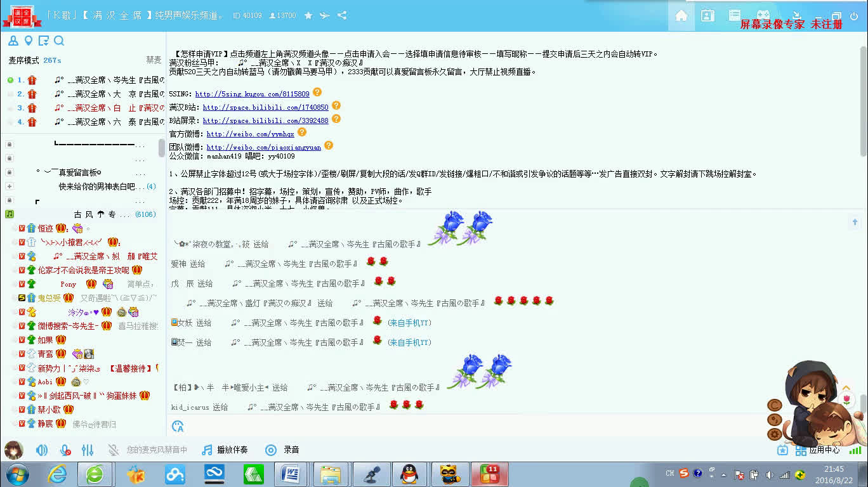Click the location pin icon
The height and width of the screenshot is (487, 868).
tap(28, 41)
